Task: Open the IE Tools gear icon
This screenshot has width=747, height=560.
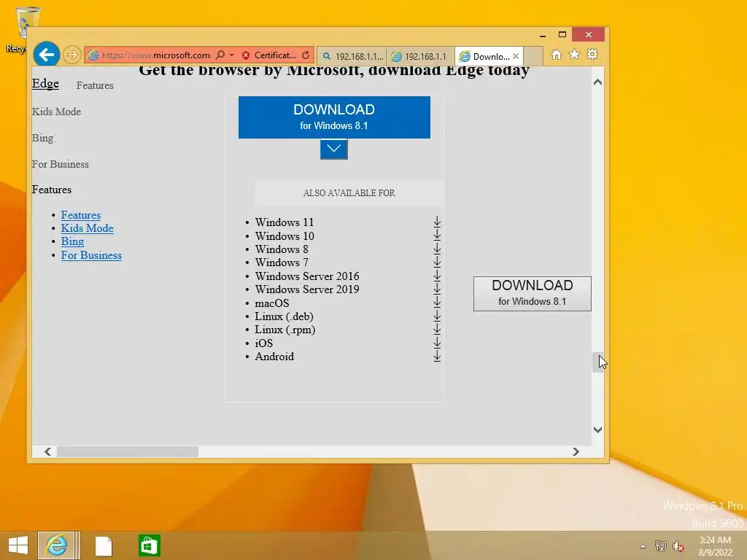Action: (x=592, y=55)
